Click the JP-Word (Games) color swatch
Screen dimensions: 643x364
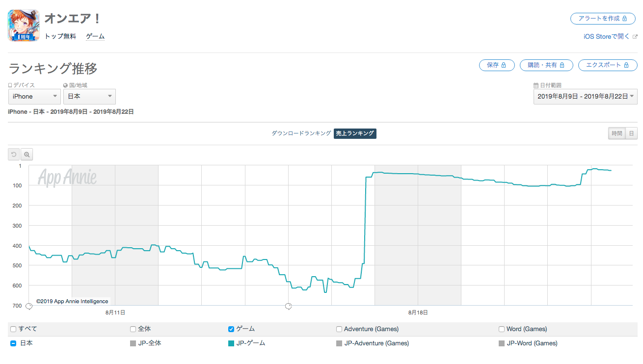pyautogui.click(x=502, y=343)
